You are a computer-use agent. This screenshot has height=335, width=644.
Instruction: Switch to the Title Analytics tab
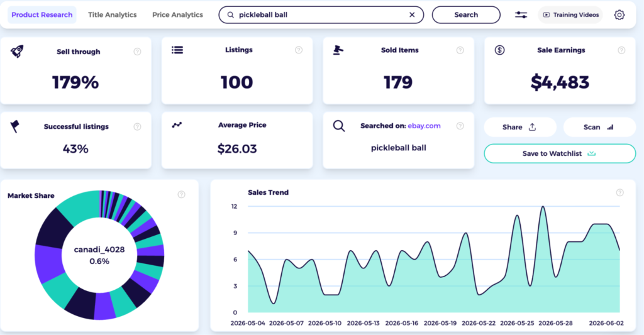(112, 15)
